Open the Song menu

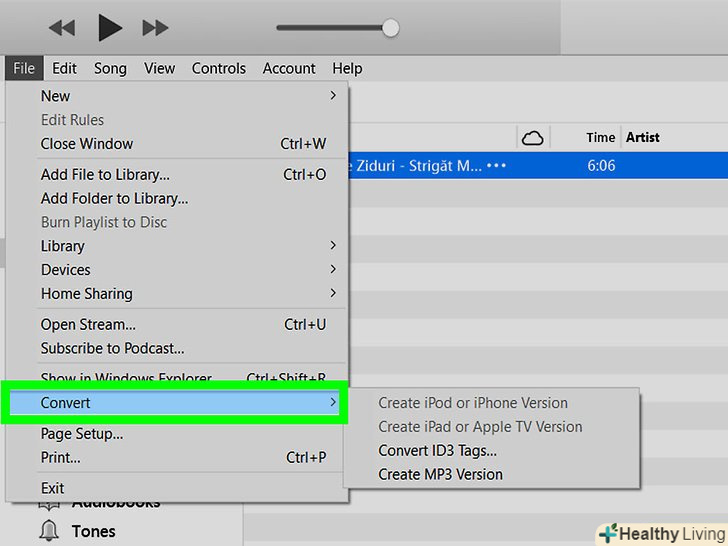pos(110,68)
